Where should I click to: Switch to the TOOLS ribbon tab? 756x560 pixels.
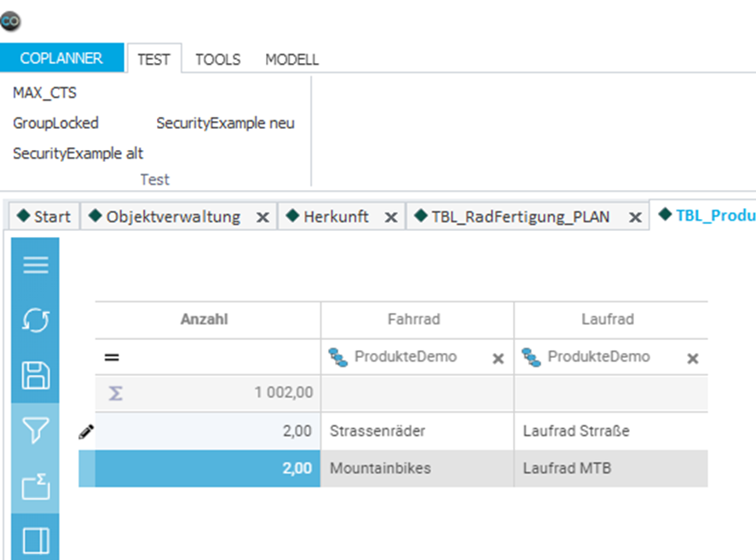coord(218,60)
